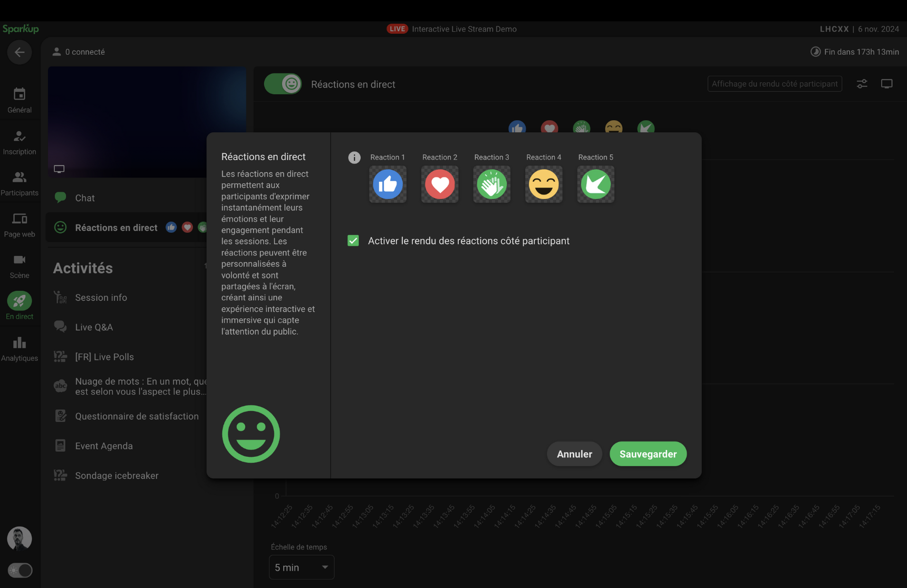The image size is (907, 588).
Task: Open the Analytiques sidebar section
Action: coord(20,349)
